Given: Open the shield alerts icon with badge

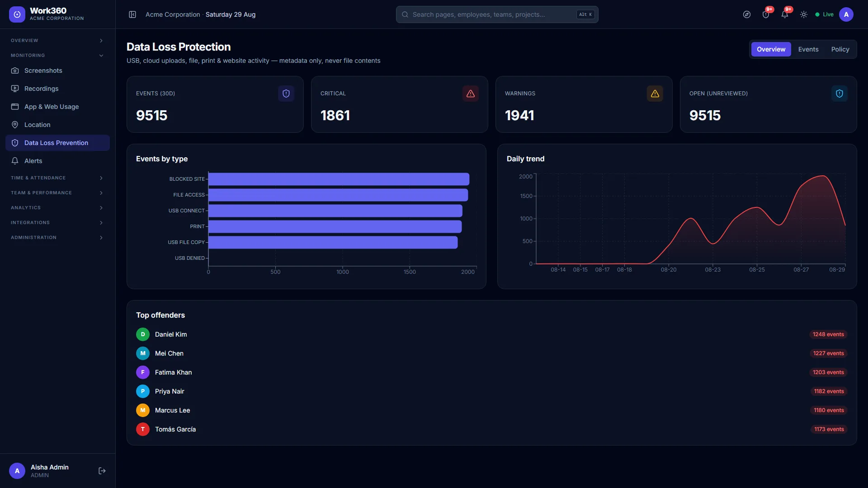Looking at the screenshot, I should (766, 14).
